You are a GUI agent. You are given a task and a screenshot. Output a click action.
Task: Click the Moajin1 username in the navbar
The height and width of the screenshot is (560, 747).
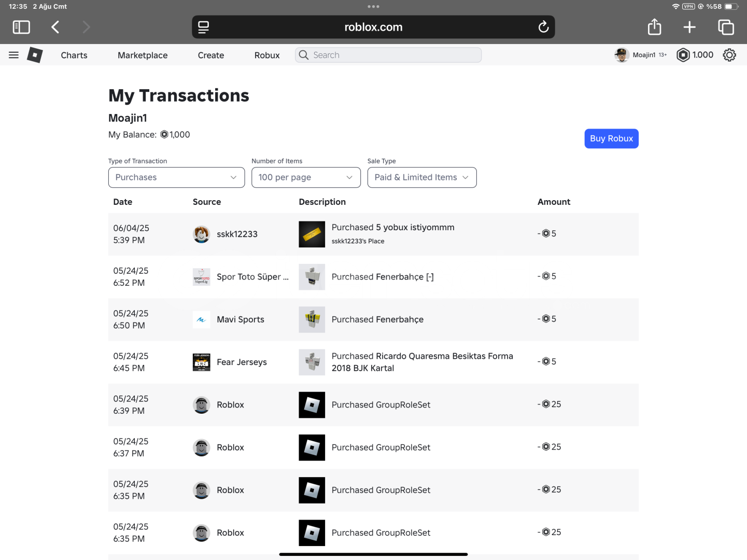pyautogui.click(x=644, y=55)
